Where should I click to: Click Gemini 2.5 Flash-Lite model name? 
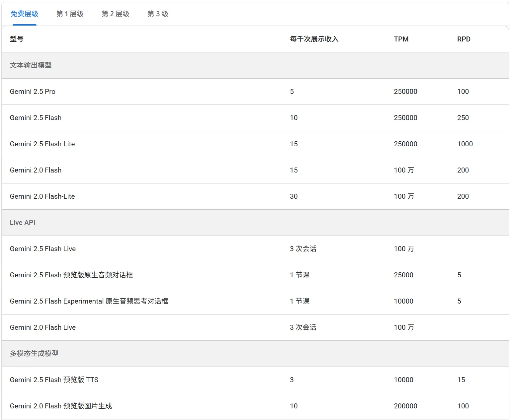coord(42,144)
